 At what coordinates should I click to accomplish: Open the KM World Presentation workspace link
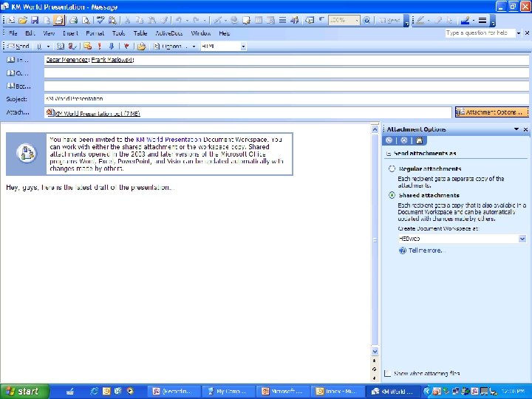(x=168, y=140)
